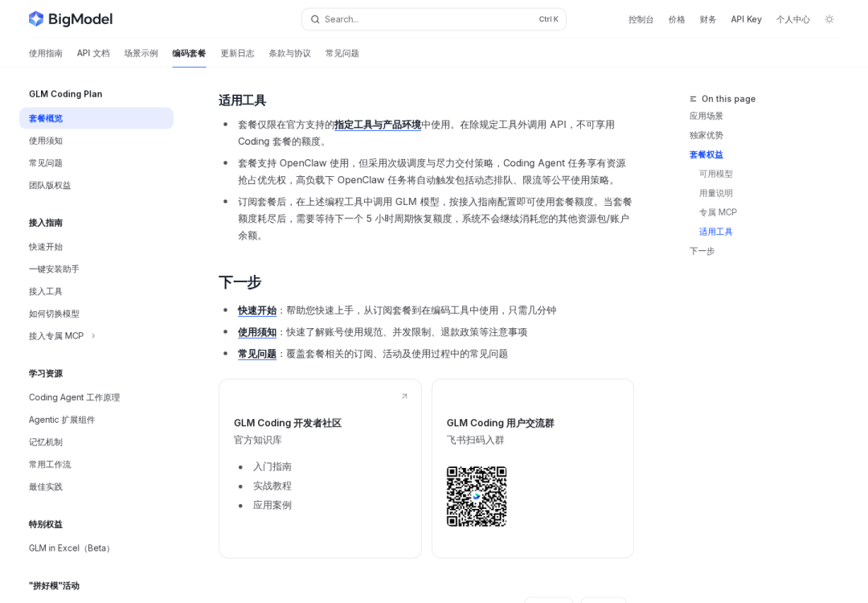Jump to 用量说明 in On this page
This screenshot has width=868, height=603.
(x=716, y=193)
